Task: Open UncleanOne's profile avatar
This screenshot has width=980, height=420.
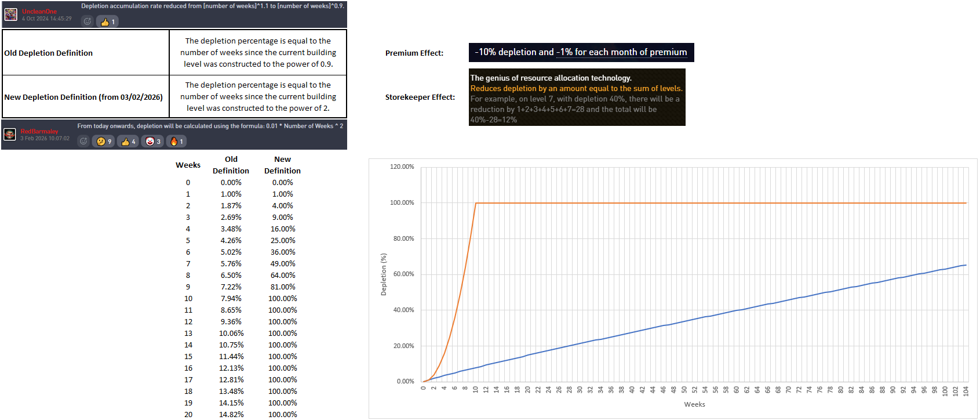Action: (11, 14)
